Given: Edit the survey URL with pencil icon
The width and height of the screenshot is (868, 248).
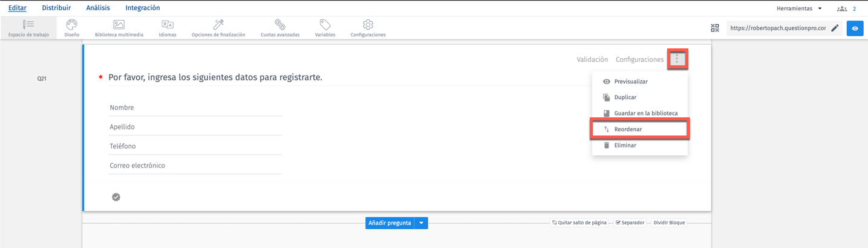Looking at the screenshot, I should [835, 28].
